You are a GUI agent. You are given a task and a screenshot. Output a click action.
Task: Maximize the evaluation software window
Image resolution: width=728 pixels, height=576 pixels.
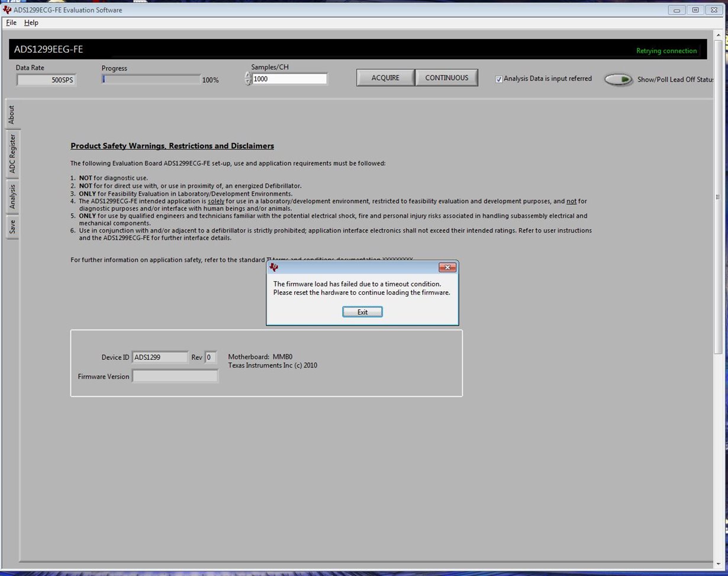[x=695, y=10]
